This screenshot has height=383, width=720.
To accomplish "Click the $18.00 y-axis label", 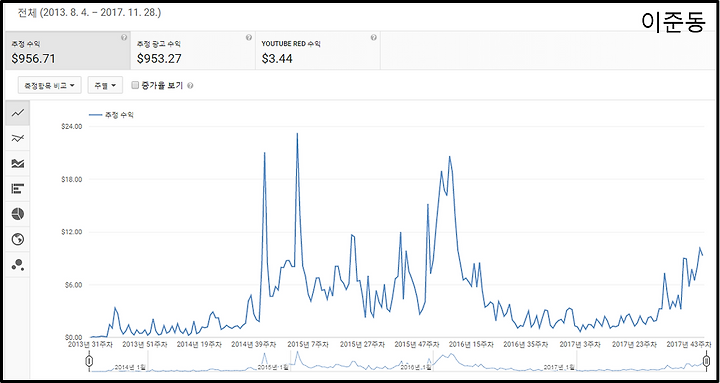I will (x=71, y=179).
